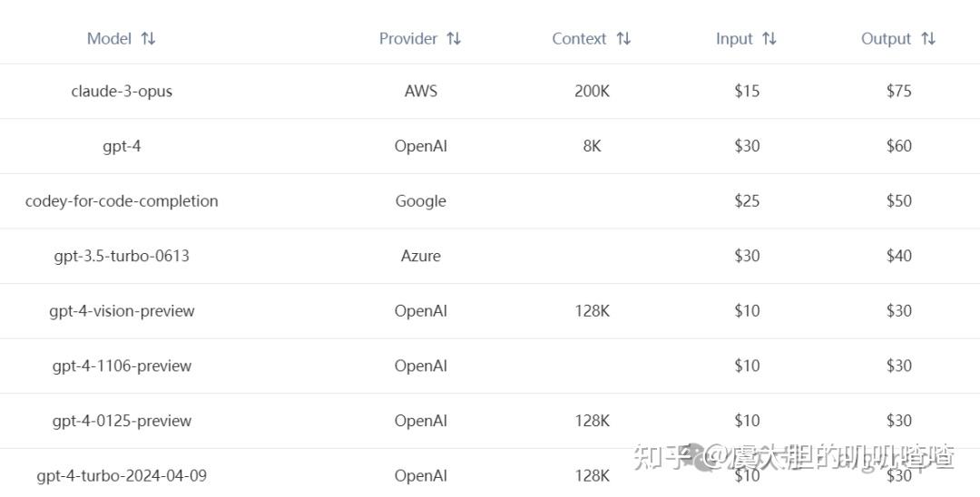Click gpt-4-0125-preview model name
This screenshot has height=497, width=980.
(122, 421)
